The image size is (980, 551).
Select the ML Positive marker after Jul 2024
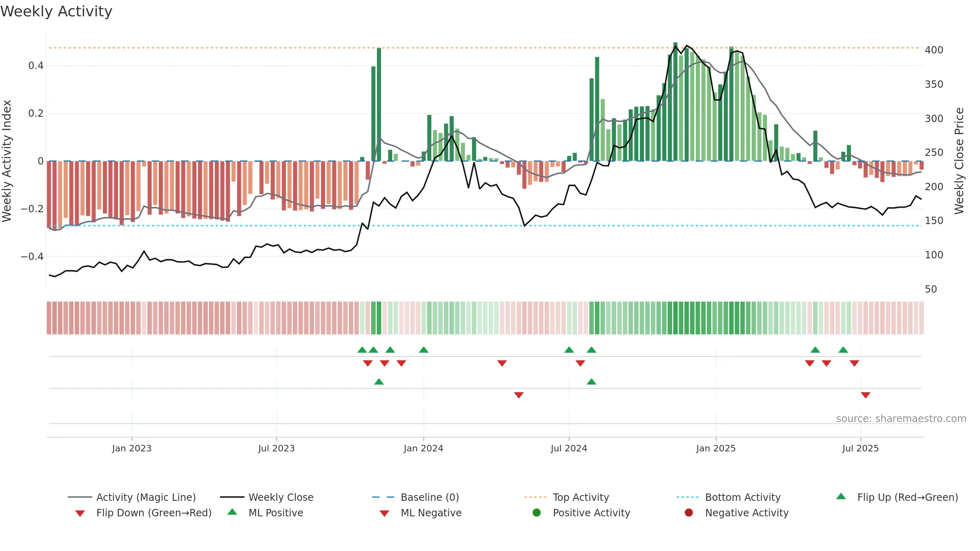point(591,382)
